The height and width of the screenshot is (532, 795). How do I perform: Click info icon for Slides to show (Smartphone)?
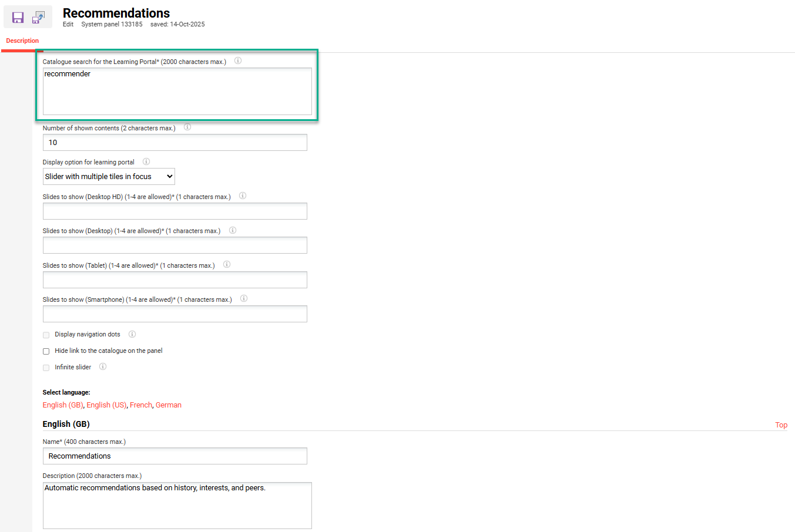point(243,298)
